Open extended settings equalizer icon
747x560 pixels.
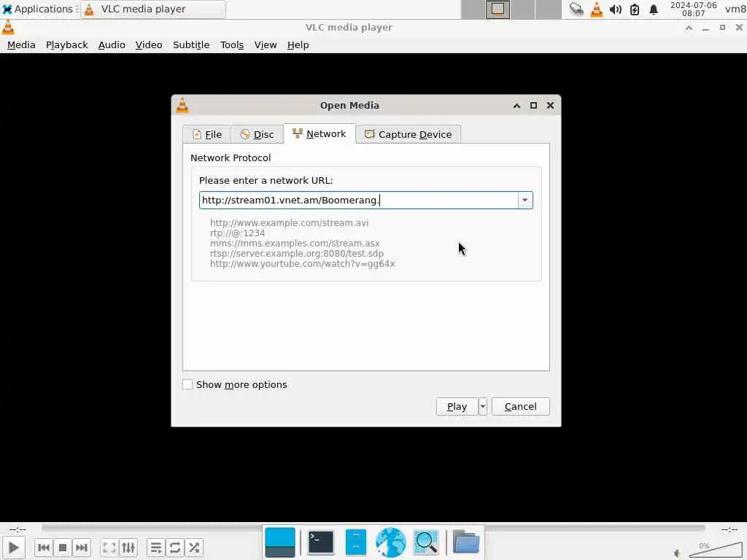[128, 548]
